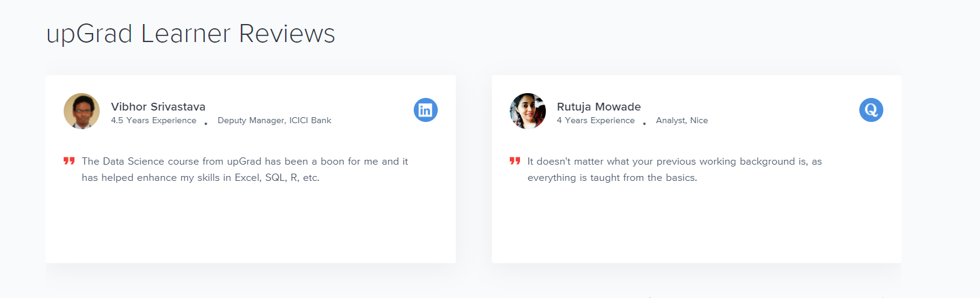Click the red quote mark in Vibhor's review

pyautogui.click(x=69, y=161)
